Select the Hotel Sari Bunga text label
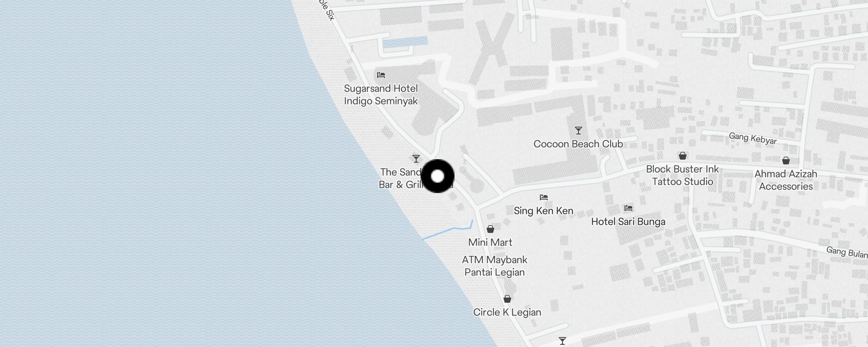The width and height of the screenshot is (868, 347). 628,222
